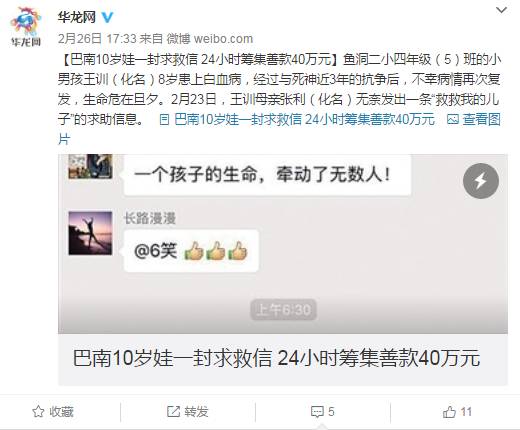Open the post options chevron dropdown
The image size is (520, 430).
[x=501, y=10]
